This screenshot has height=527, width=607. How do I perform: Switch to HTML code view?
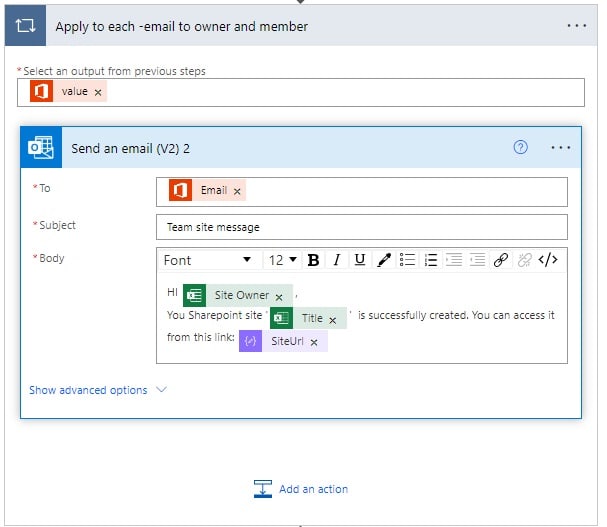point(548,260)
